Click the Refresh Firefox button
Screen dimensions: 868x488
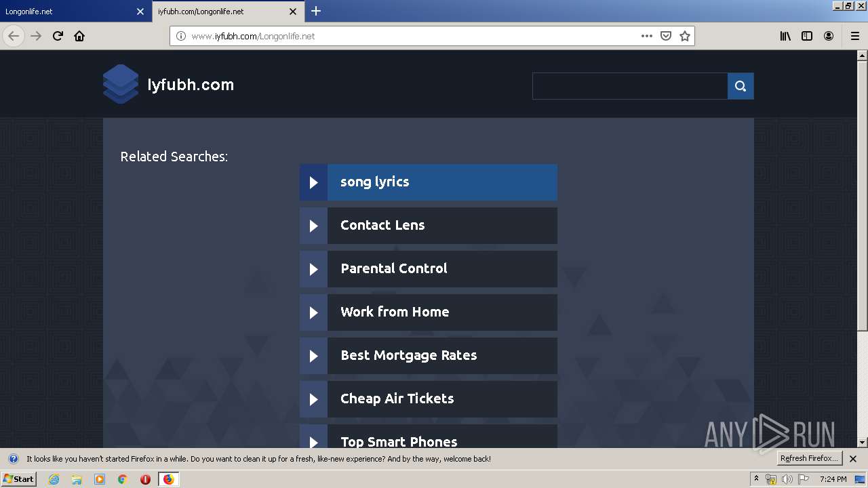coord(810,459)
